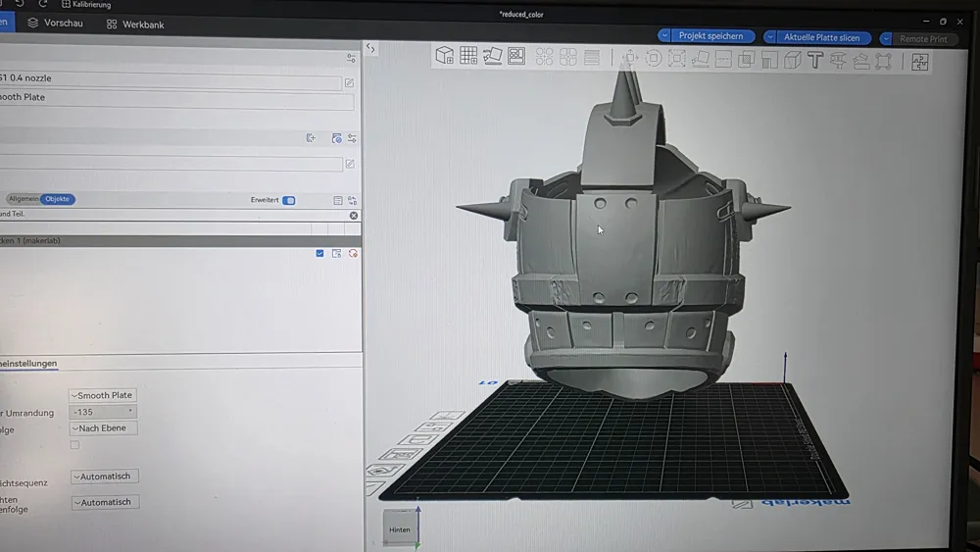Image resolution: width=980 pixels, height=552 pixels.
Task: Select the Plateneinstellungen tab
Action: coord(28,363)
